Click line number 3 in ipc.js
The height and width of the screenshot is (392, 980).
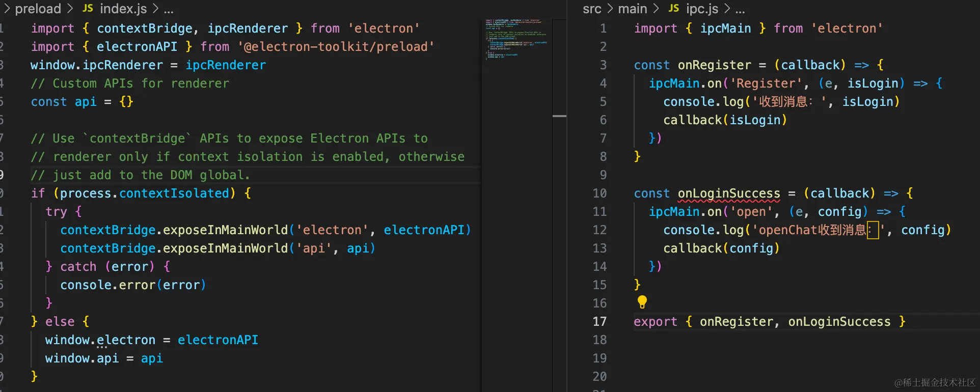pyautogui.click(x=603, y=65)
